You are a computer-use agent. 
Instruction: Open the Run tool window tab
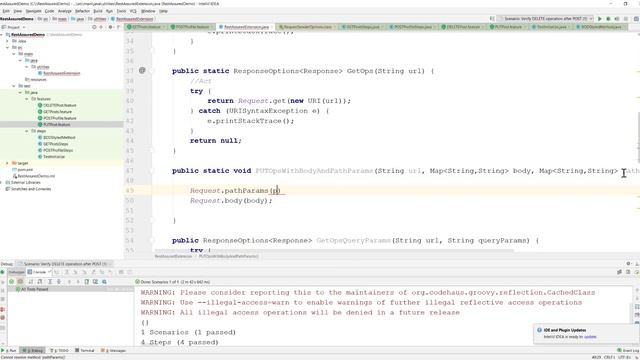point(9,351)
